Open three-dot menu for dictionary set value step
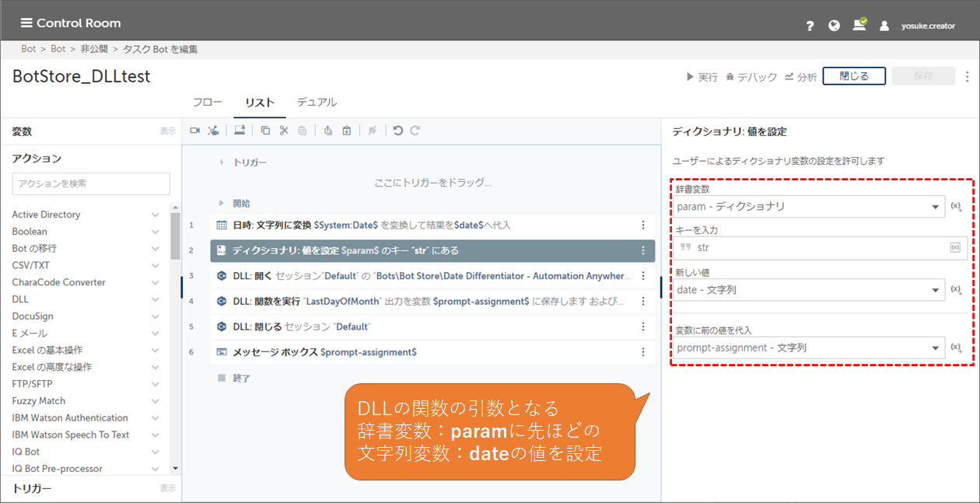Image resolution: width=980 pixels, height=503 pixels. point(643,250)
